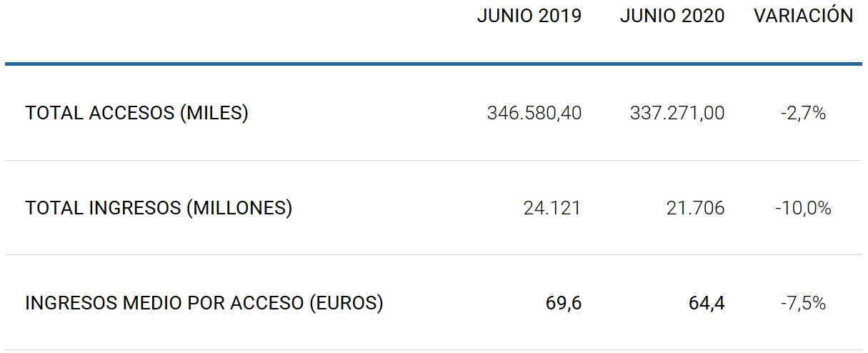This screenshot has width=868, height=353.
Task: Click the TOTAL INGRESOS (MILLONES) row label
Action: click(x=159, y=208)
